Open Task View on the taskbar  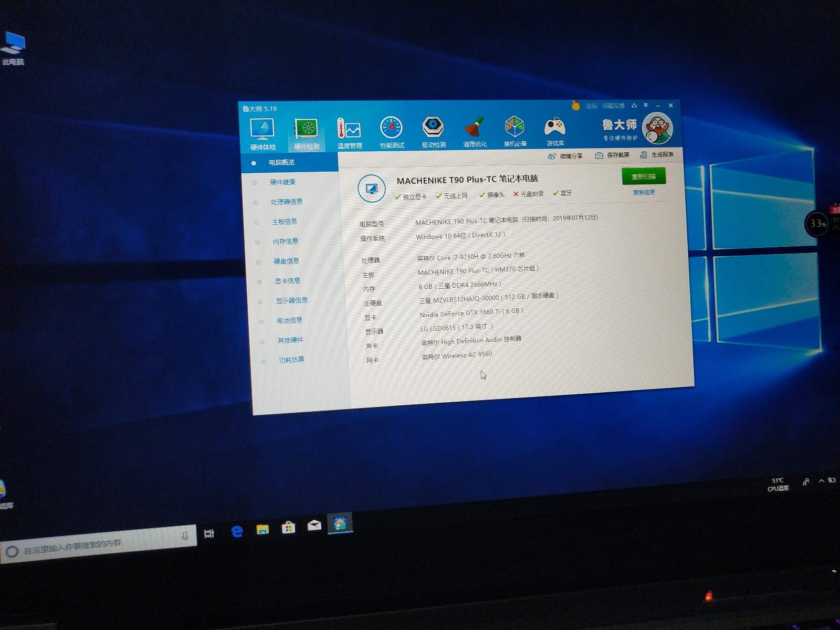click(x=209, y=533)
